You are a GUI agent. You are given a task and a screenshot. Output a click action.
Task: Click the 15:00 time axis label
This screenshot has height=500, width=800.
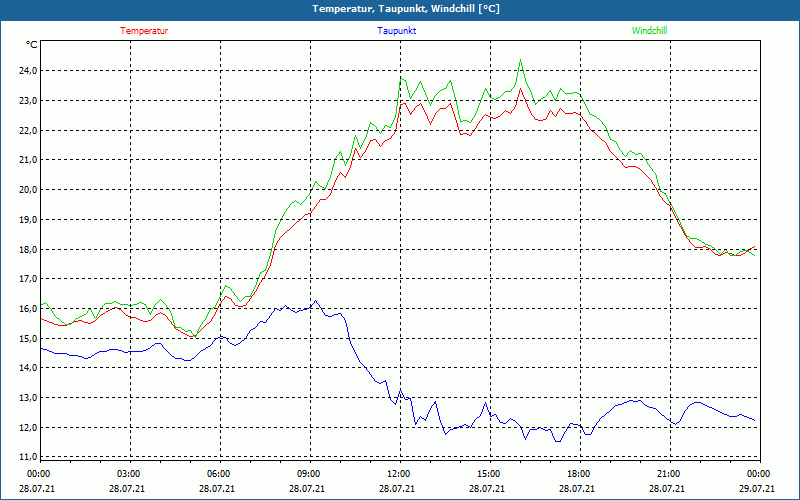(x=491, y=474)
